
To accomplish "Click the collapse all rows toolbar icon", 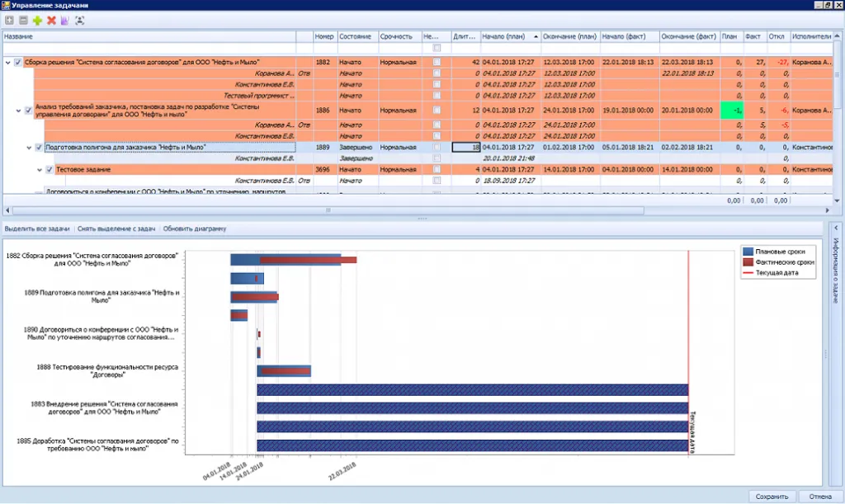I will click(x=23, y=20).
